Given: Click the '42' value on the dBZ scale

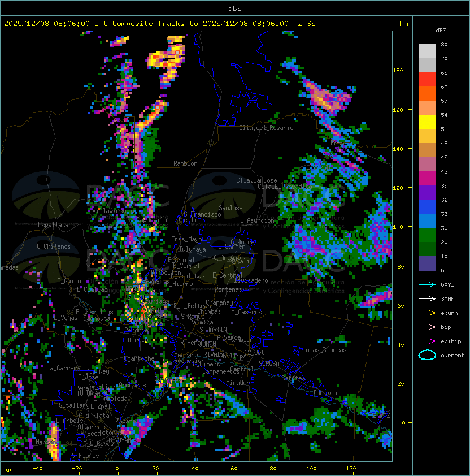Looking at the screenshot, I should (444, 171).
